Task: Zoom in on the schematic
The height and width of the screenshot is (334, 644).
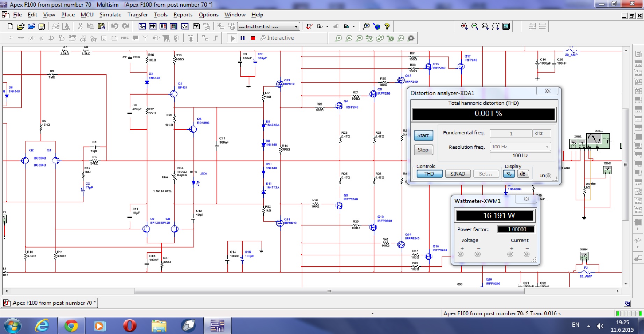Action: point(464,27)
